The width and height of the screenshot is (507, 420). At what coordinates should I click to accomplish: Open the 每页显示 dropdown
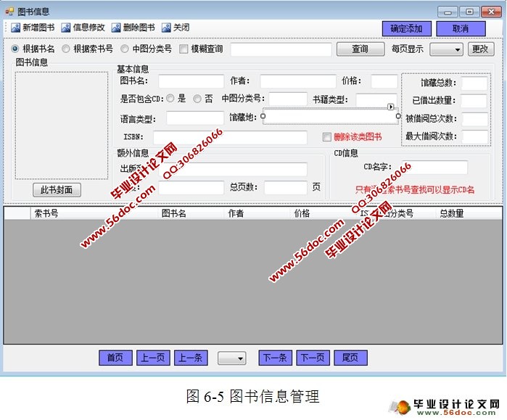coord(446,49)
